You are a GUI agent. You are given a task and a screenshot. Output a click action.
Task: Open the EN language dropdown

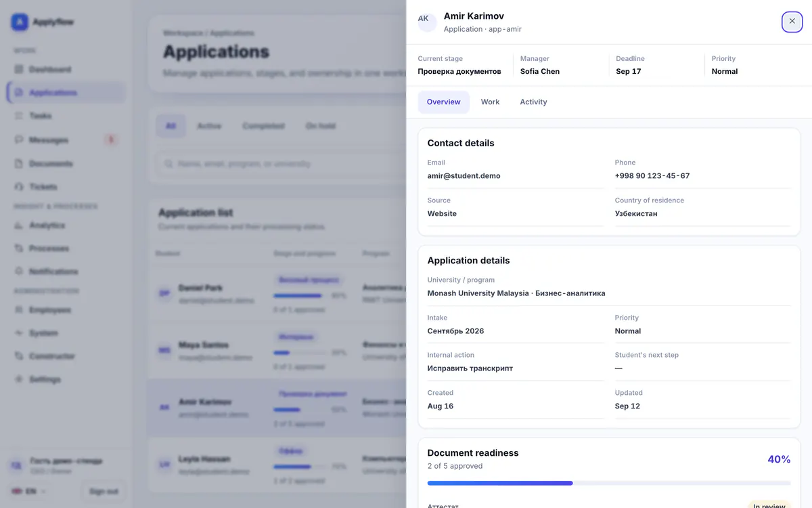pos(28,491)
